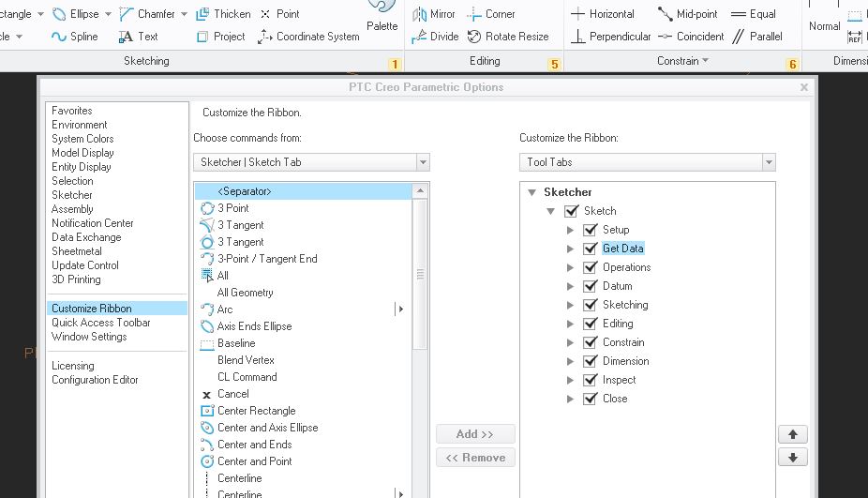
Task: Apply the Equal constraint
Action: [754, 14]
